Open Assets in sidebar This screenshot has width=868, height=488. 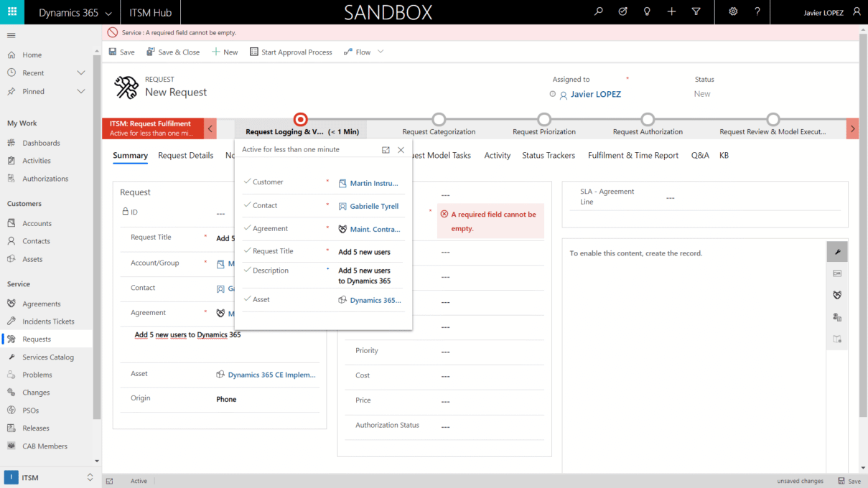[32, 259]
